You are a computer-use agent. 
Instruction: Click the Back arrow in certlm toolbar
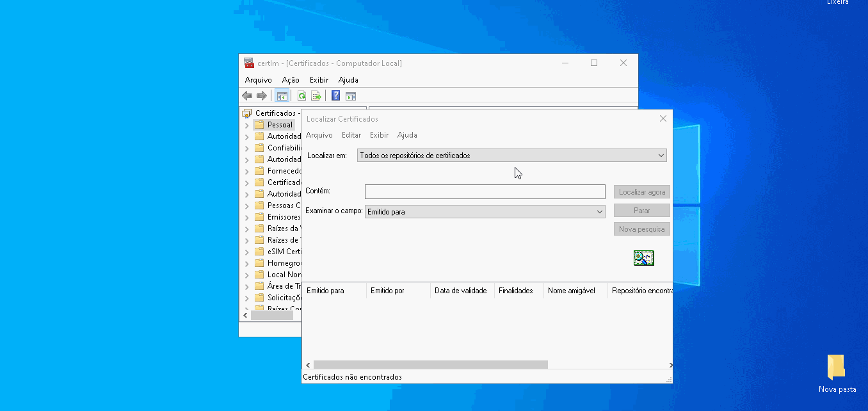pyautogui.click(x=247, y=96)
